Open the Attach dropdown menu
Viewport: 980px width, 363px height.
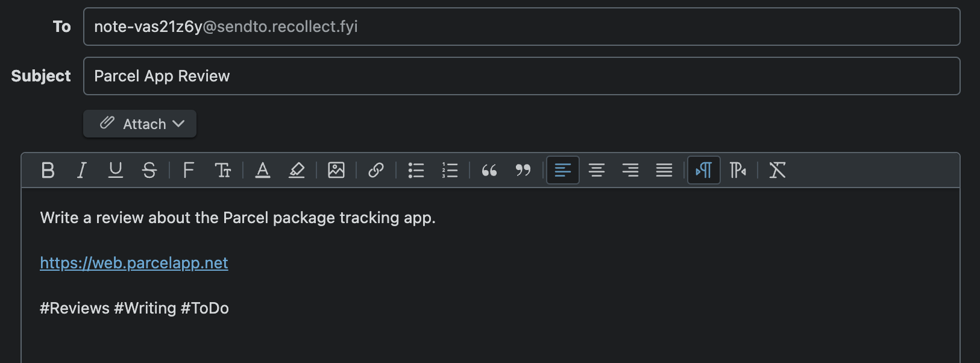140,124
